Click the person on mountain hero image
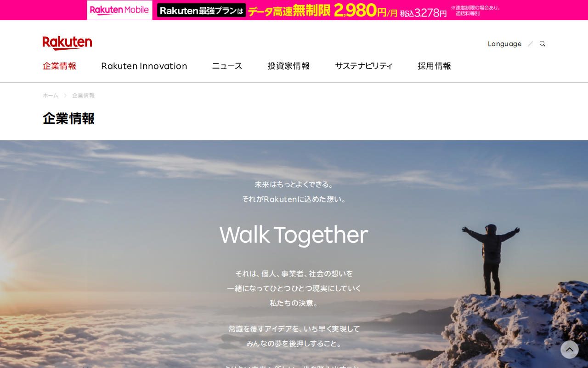588x368 pixels. click(x=491, y=259)
